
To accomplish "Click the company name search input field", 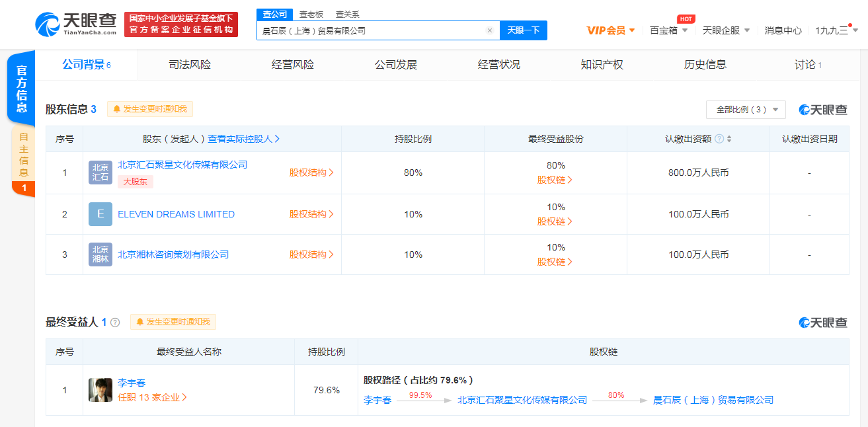I will 370,30.
